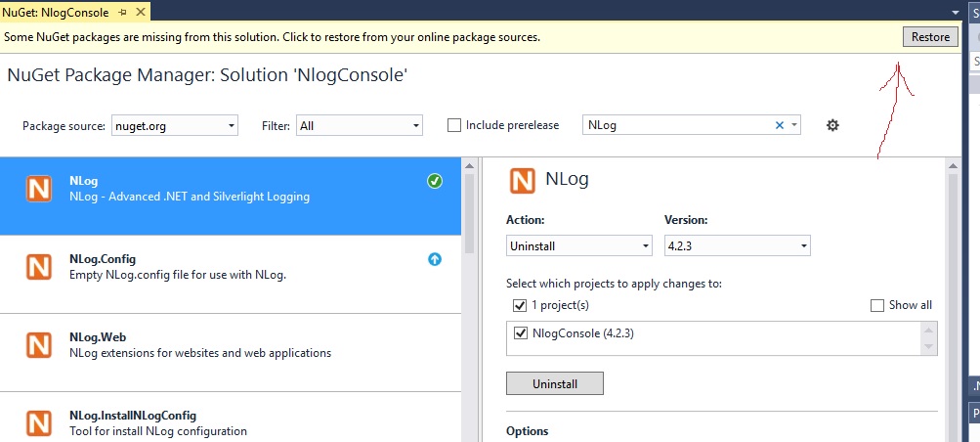Toggle the Include prerelease checkbox

click(x=454, y=125)
